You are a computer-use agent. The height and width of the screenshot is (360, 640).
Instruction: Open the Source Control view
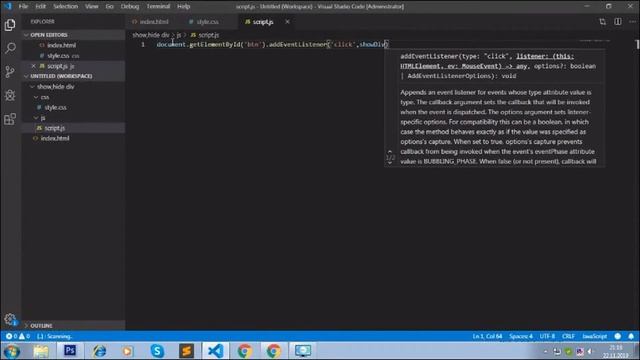coord(10,72)
